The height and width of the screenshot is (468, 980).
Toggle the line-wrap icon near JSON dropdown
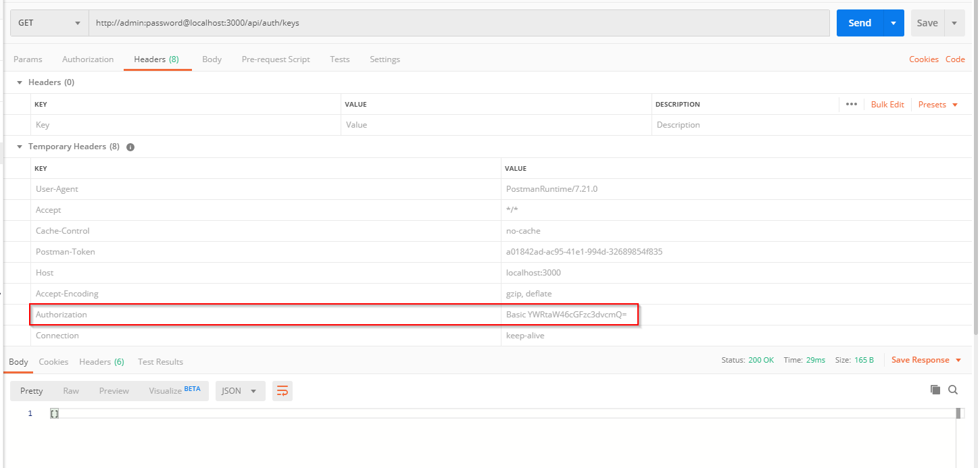[283, 390]
